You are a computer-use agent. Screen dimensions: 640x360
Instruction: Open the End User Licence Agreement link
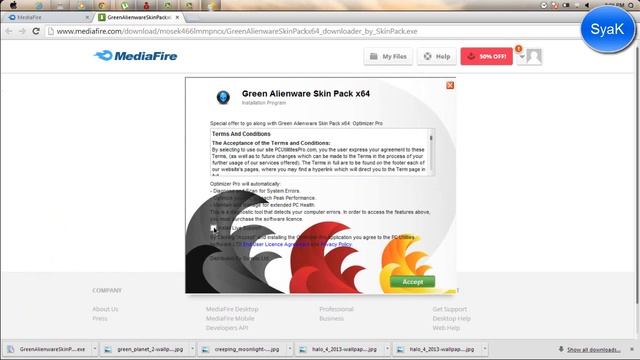click(276, 244)
